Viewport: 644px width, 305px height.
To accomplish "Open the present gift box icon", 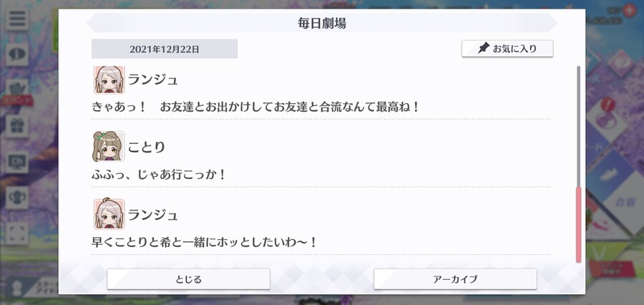I will point(17,126).
